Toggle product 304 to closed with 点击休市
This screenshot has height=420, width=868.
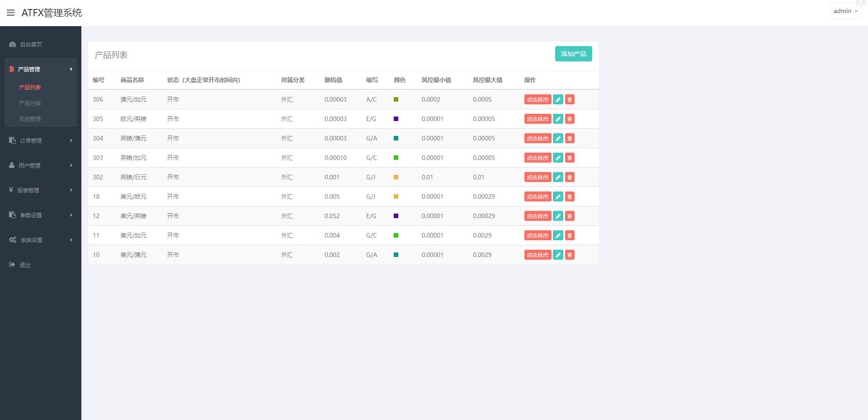538,139
